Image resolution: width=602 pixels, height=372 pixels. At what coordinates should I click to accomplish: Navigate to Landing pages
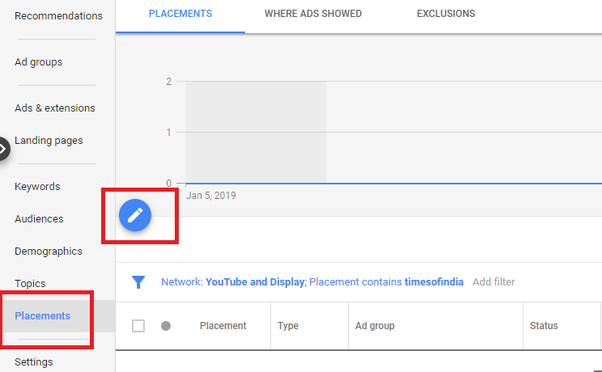pyautogui.click(x=49, y=141)
